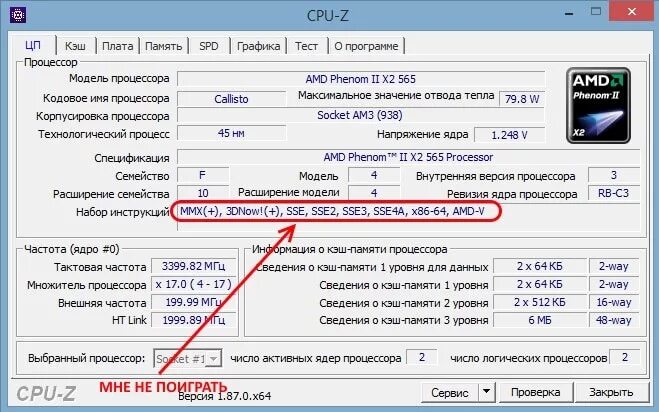Image resolution: width=659 pixels, height=412 pixels.
Task: Click the active cores count field
Action: 422,357
